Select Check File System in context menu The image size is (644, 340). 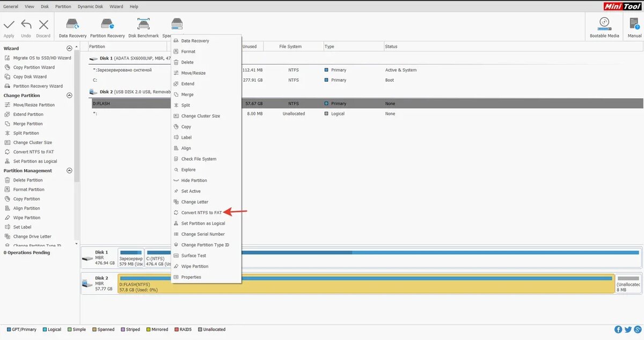[x=206, y=159]
